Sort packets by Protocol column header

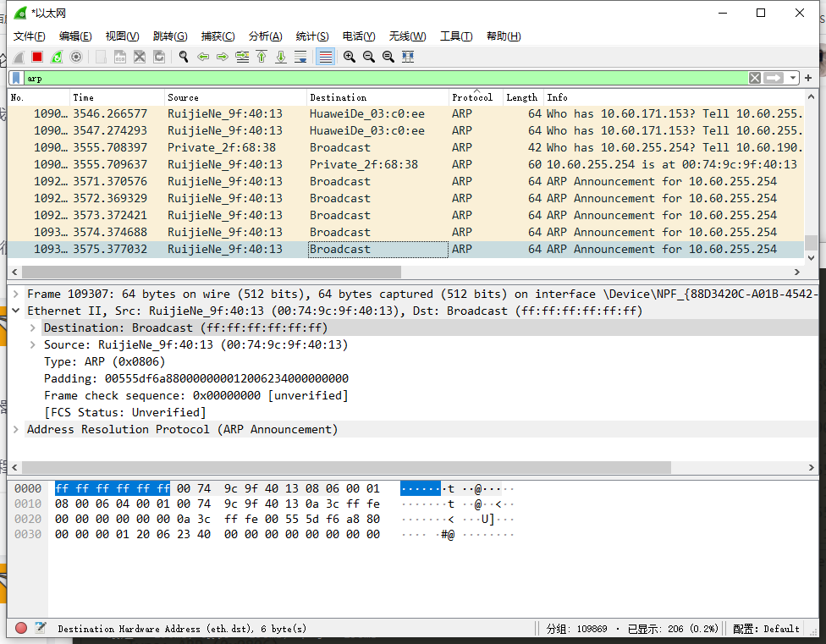pyautogui.click(x=476, y=97)
